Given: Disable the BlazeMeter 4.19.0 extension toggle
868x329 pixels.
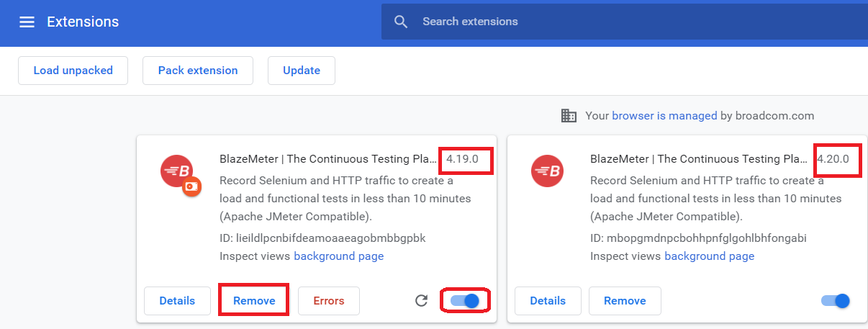Looking at the screenshot, I should point(464,301).
